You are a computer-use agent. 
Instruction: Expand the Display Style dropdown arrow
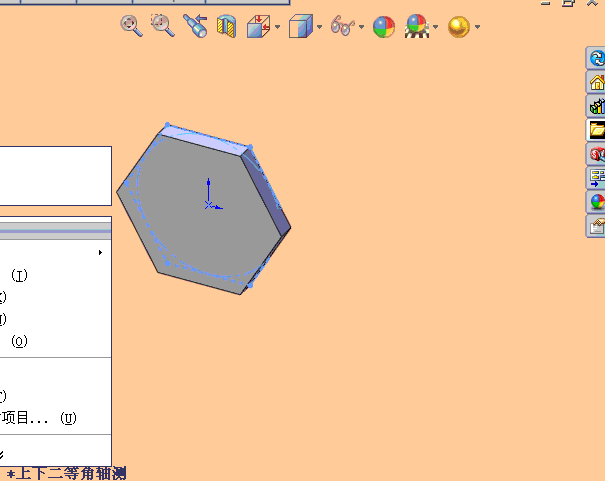[x=319, y=27]
